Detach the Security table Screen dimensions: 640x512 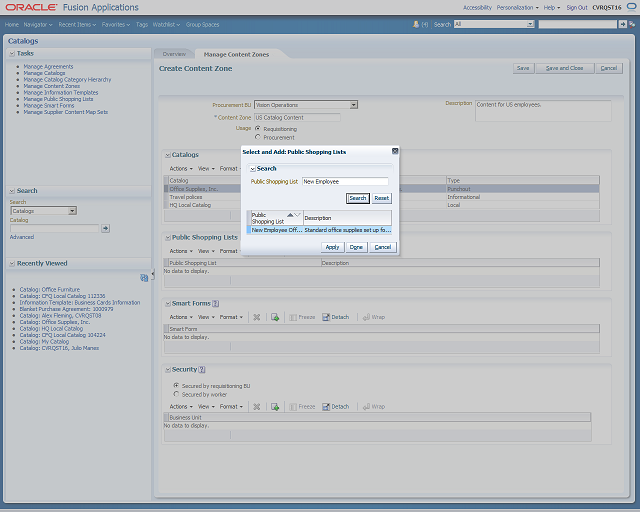[336, 407]
